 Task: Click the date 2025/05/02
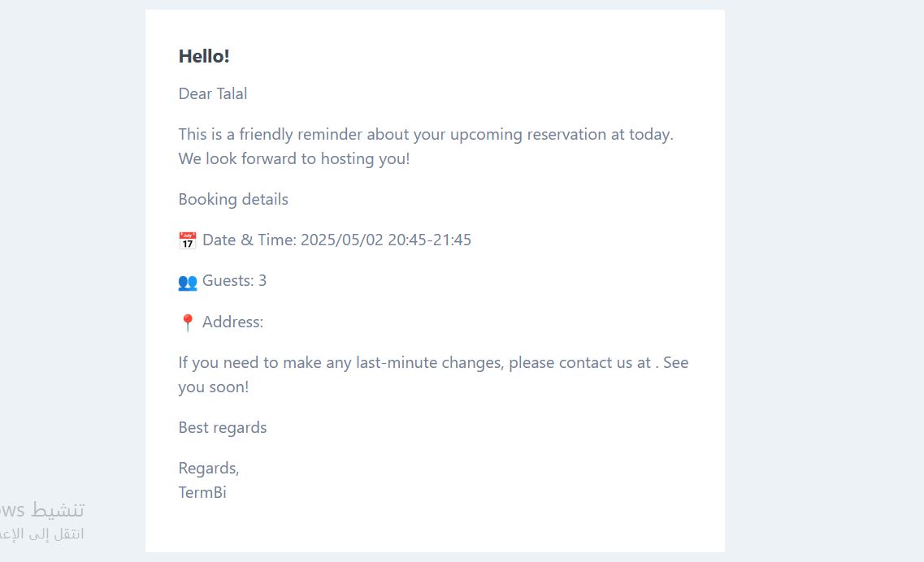click(x=341, y=240)
